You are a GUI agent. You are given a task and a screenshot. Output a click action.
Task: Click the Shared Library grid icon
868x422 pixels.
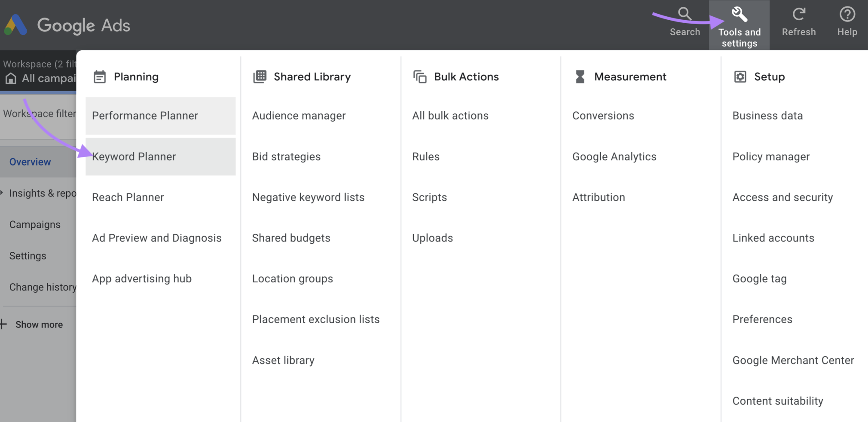[260, 76]
